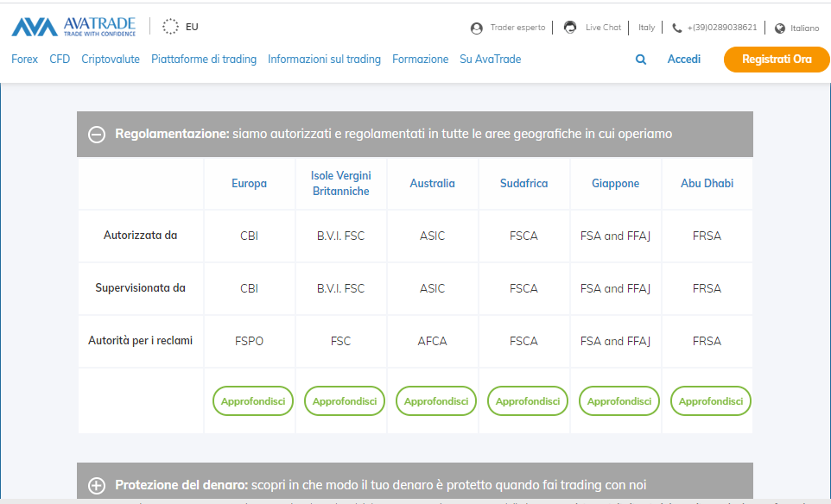The image size is (831, 504).
Task: Select the Italy country link
Action: (646, 28)
